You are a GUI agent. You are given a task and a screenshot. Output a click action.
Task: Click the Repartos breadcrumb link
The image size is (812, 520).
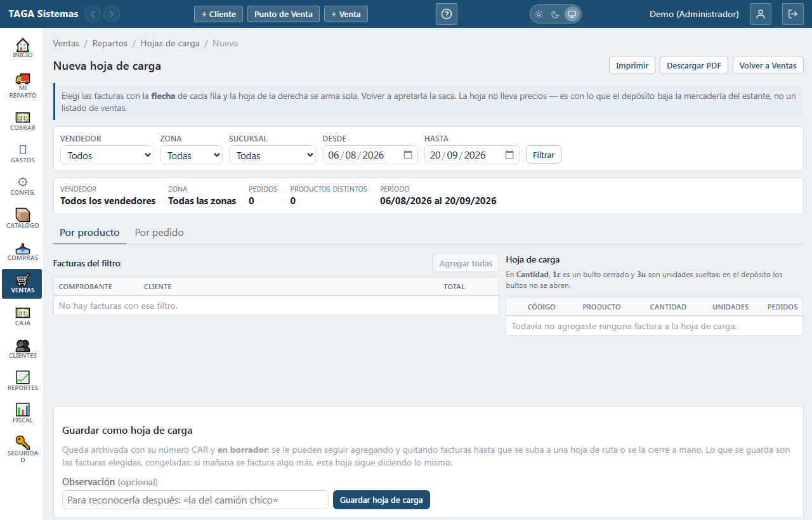click(110, 43)
